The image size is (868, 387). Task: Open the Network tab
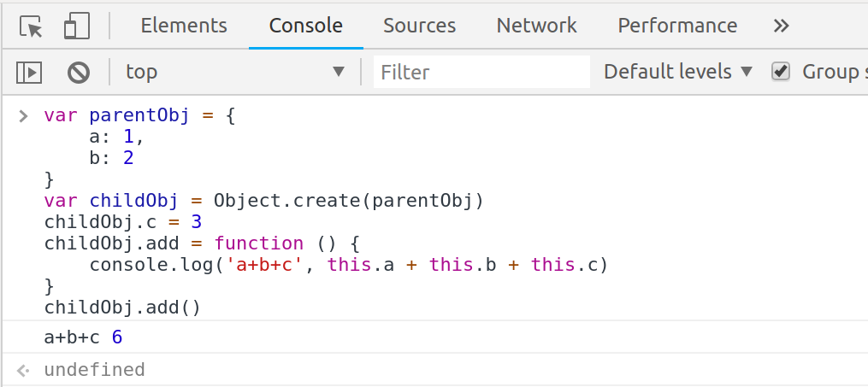click(536, 26)
